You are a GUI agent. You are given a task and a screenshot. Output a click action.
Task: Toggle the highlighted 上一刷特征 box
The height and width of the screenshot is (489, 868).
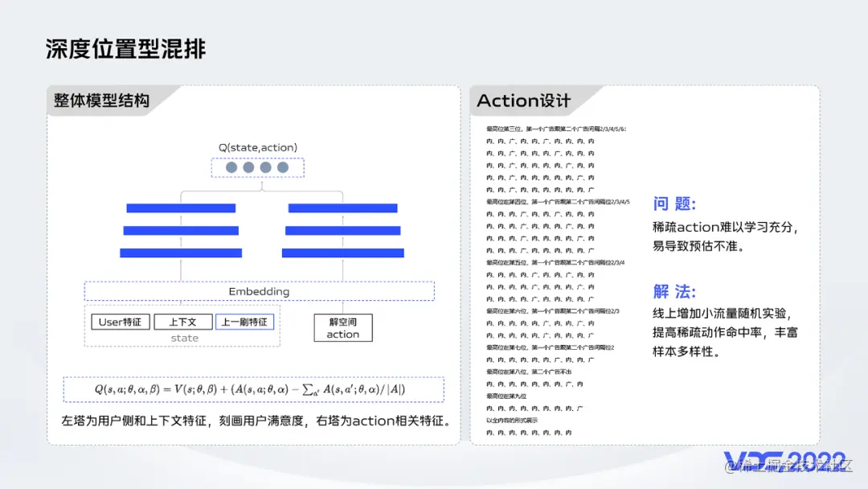click(x=244, y=321)
